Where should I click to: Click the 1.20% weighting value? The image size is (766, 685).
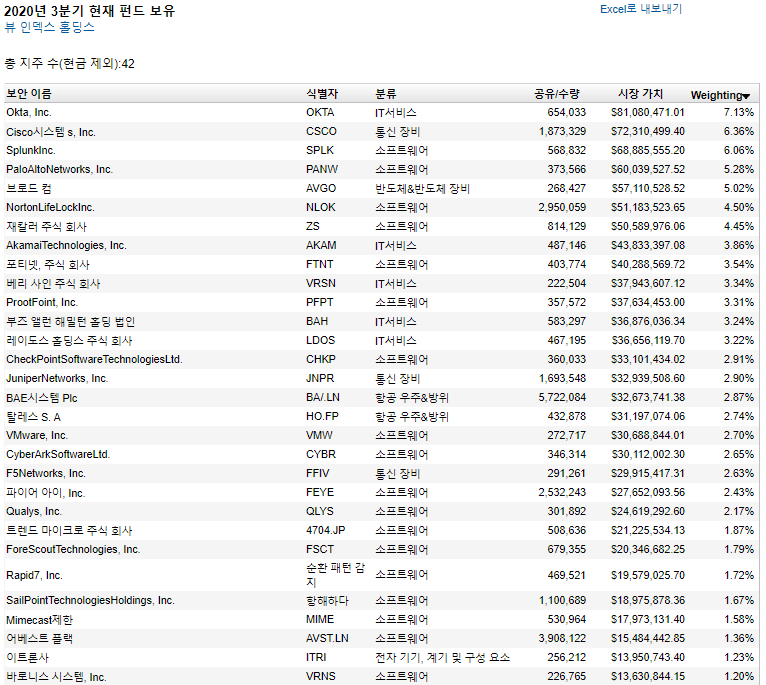point(739,677)
